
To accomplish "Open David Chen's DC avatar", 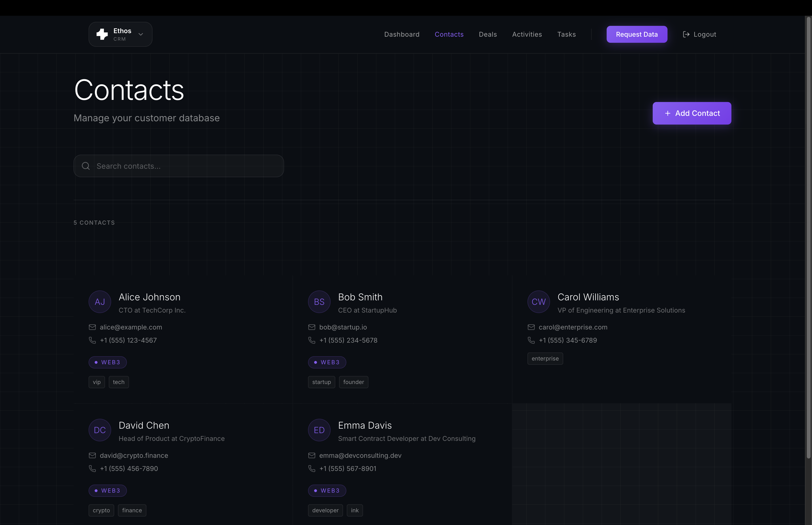I will (100, 430).
